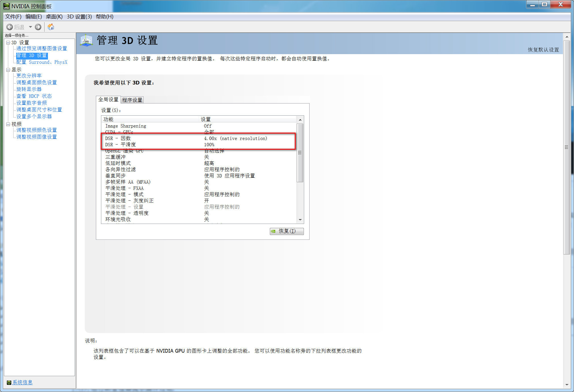574x392 pixels.
Task: Open the 帮助(H) menu
Action: 104,16
